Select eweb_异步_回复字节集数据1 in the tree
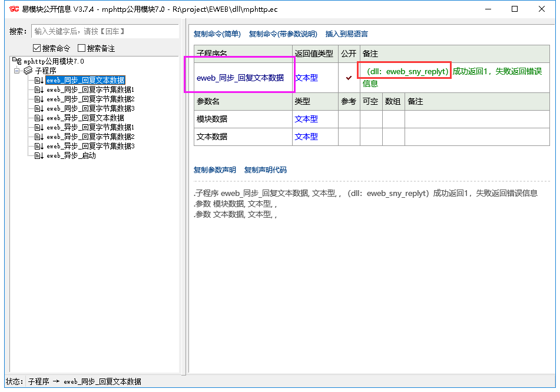 90,127
